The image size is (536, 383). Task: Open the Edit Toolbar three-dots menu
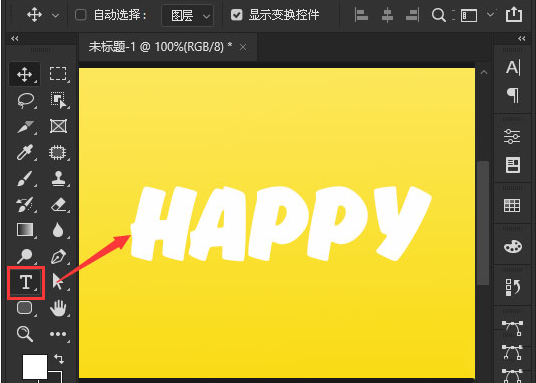[58, 334]
